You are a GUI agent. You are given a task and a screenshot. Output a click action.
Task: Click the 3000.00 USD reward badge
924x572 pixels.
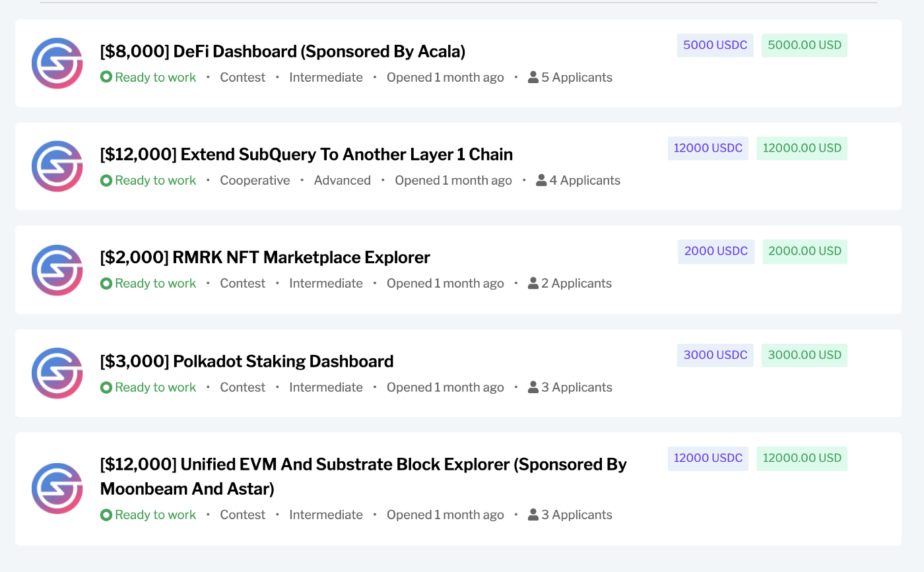(804, 355)
